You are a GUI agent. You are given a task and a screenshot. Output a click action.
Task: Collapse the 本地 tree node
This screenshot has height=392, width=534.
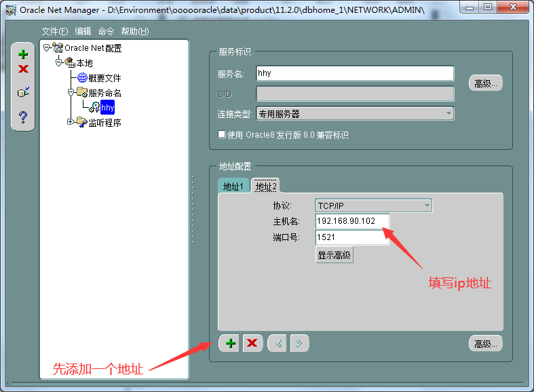pos(58,62)
